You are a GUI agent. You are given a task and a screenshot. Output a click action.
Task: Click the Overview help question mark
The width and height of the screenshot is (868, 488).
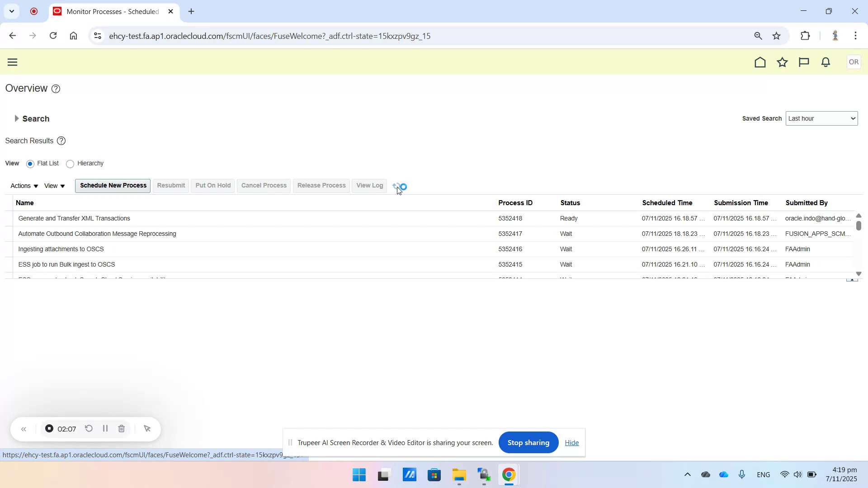pos(56,89)
